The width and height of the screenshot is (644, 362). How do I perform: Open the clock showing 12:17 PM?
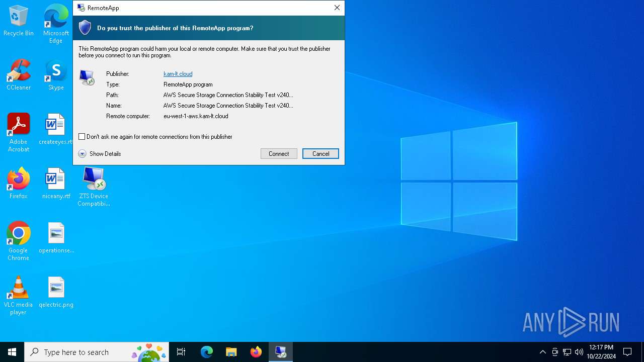(x=601, y=352)
